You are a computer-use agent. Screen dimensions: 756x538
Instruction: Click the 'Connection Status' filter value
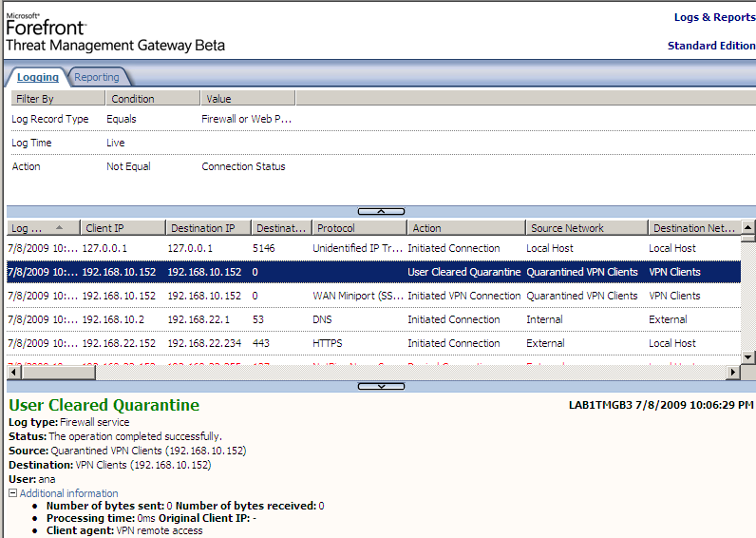(243, 166)
